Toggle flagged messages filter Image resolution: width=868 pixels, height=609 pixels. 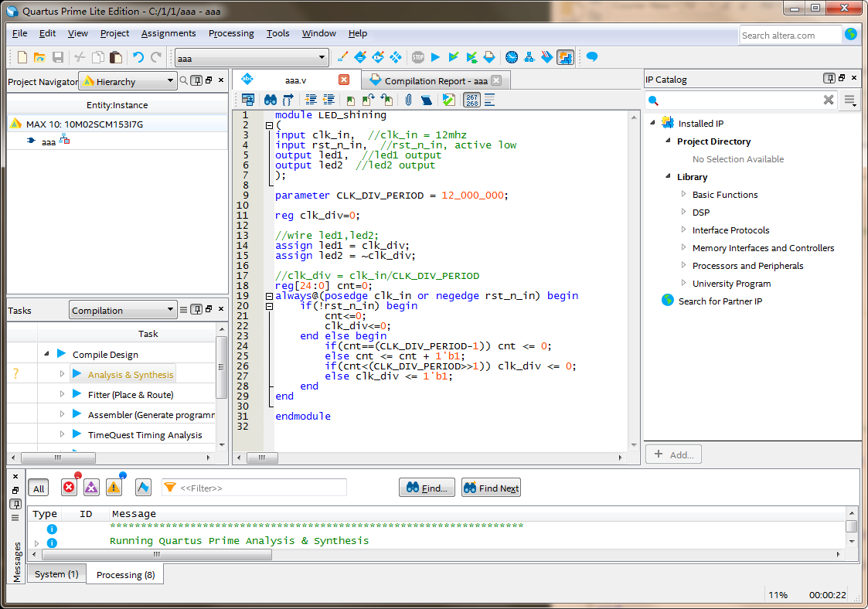[143, 487]
